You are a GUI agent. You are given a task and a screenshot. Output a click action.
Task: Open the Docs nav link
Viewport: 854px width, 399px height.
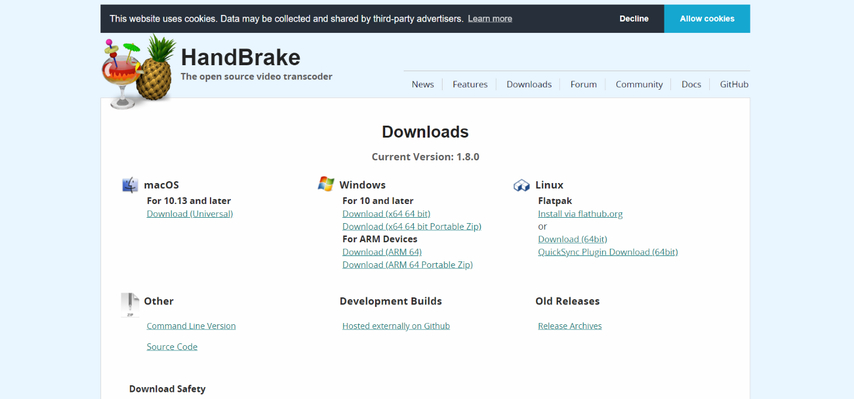[x=691, y=84]
